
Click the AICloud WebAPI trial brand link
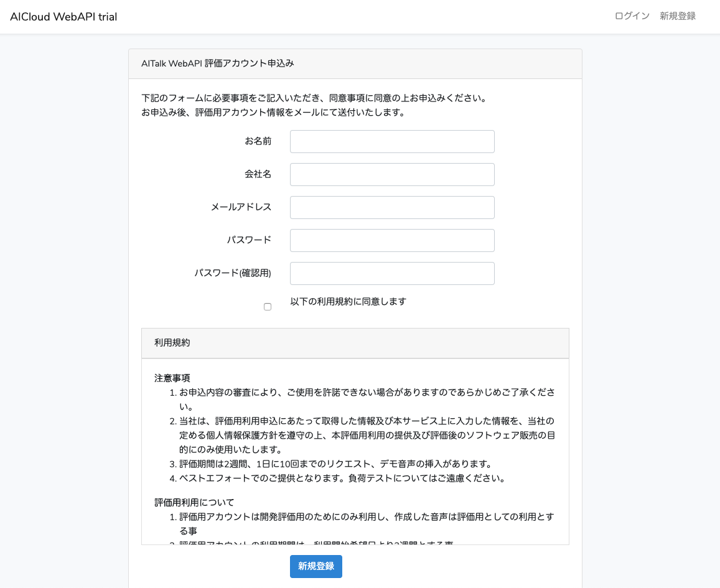63,17
